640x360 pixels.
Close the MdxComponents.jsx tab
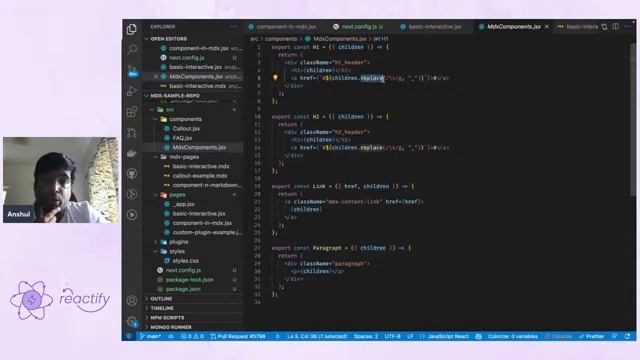(x=547, y=27)
